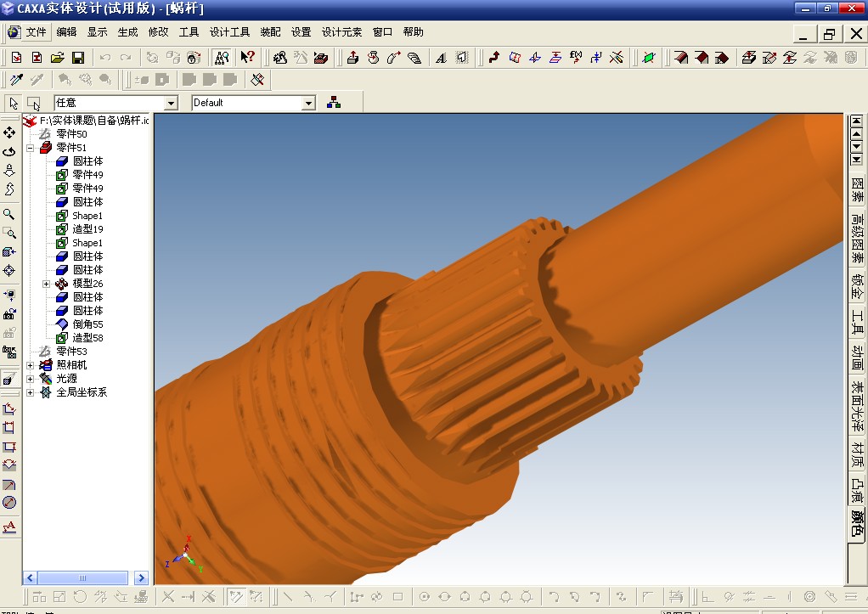This screenshot has width=868, height=614.
Task: Click the tree panel scrollbar left arrow
Action: pyautogui.click(x=30, y=578)
